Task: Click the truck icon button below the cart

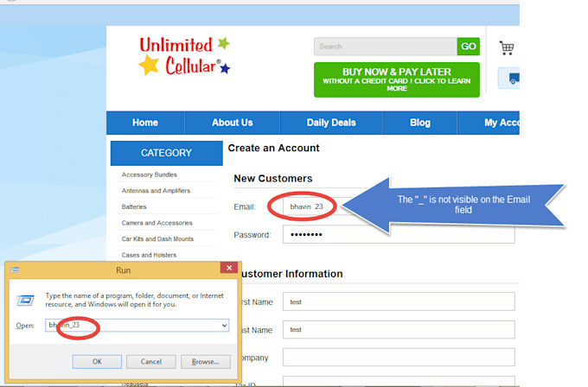Action: [509, 79]
